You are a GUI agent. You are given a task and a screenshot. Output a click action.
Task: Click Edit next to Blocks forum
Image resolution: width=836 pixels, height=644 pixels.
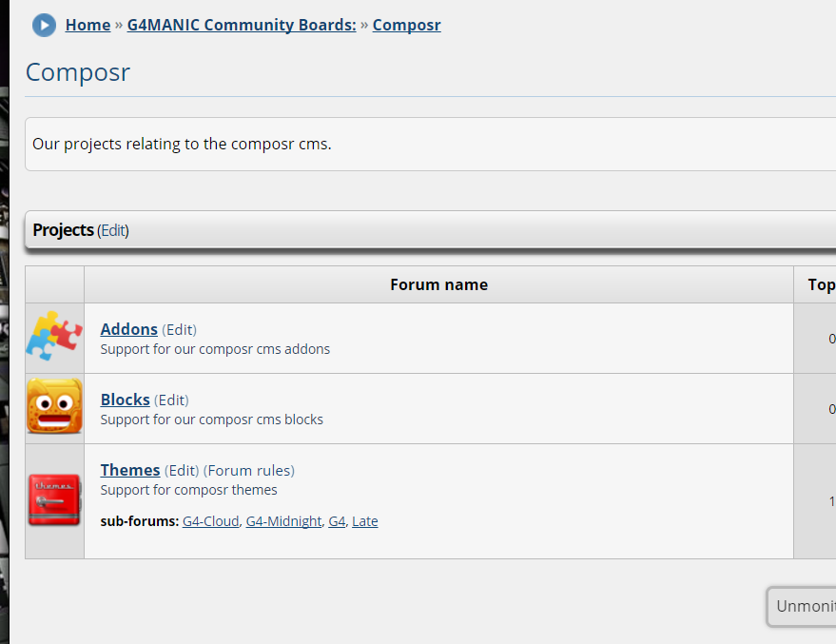[171, 400]
